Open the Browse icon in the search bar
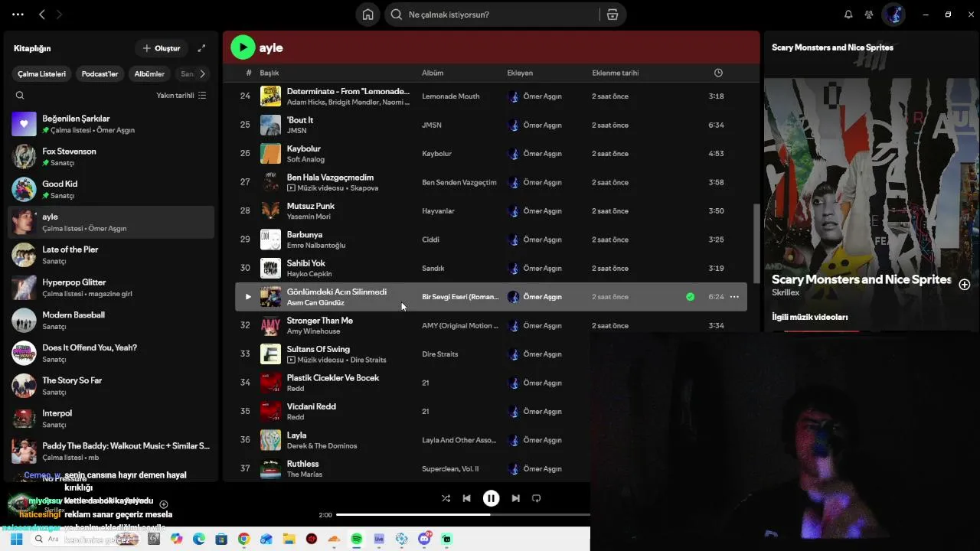Screen dimensions: 980x551 click(612, 15)
